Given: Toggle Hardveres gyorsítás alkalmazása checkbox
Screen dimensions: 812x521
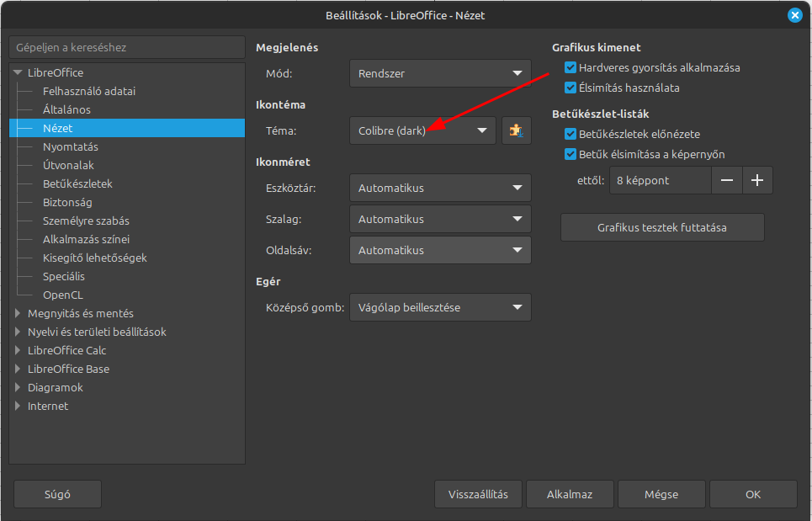Looking at the screenshot, I should click(571, 67).
